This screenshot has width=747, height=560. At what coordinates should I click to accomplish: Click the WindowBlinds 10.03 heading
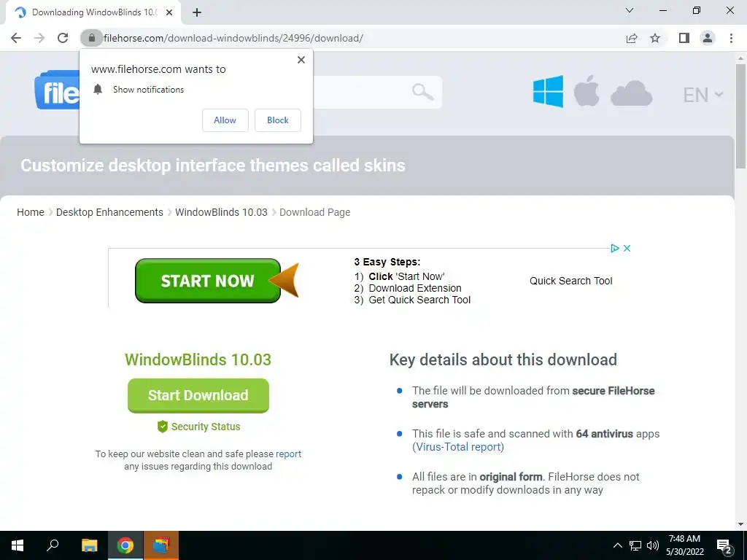(198, 359)
